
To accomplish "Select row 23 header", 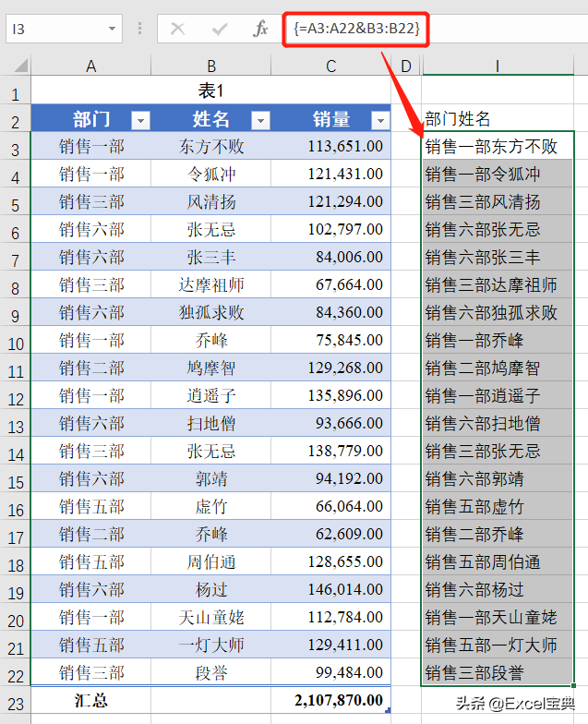I will tap(15, 700).
